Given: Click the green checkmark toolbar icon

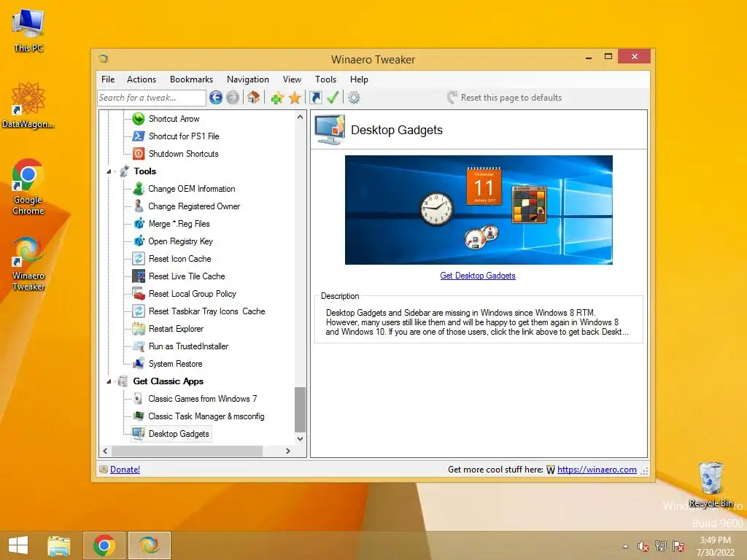Looking at the screenshot, I should (333, 98).
